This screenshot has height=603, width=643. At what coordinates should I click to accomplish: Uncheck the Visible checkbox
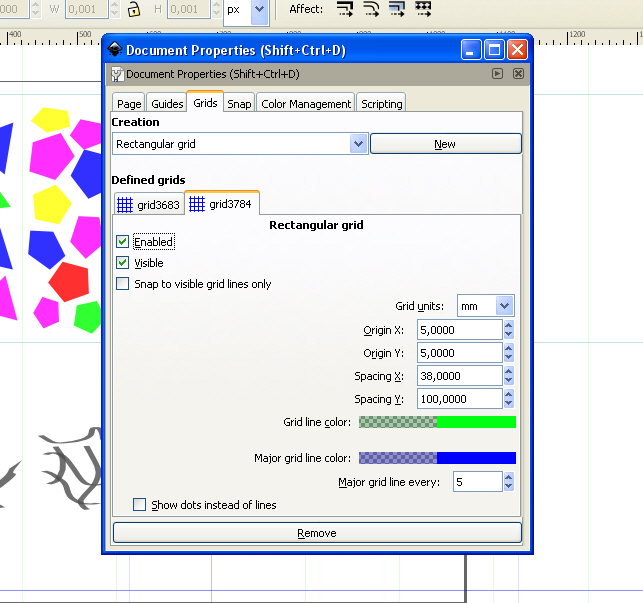tap(122, 263)
